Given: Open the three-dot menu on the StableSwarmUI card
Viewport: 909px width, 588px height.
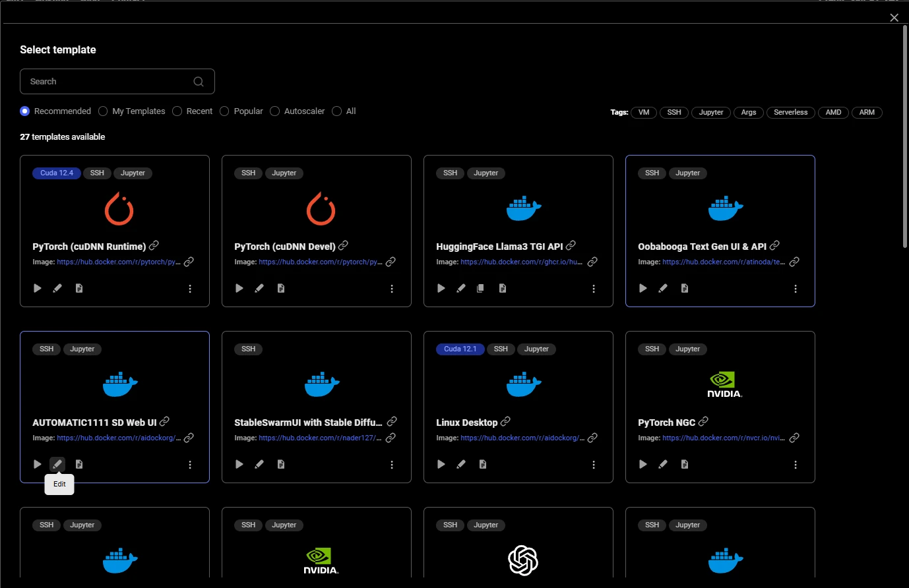Looking at the screenshot, I should [x=392, y=465].
